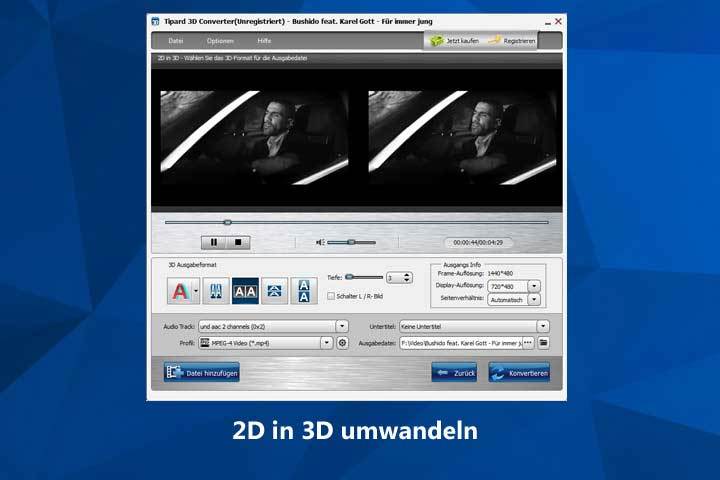The width and height of the screenshot is (720, 480).
Task: Mute audio with the speaker icon
Action: tap(321, 242)
